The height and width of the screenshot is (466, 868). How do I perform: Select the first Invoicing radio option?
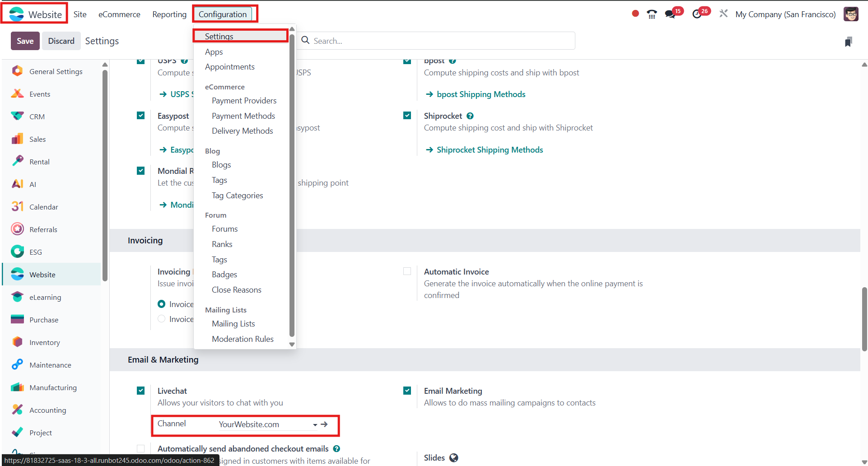coord(161,303)
